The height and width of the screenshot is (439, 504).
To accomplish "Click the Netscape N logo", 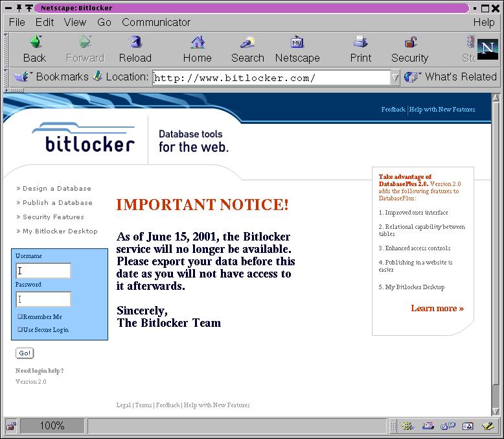I will pyautogui.click(x=488, y=49).
